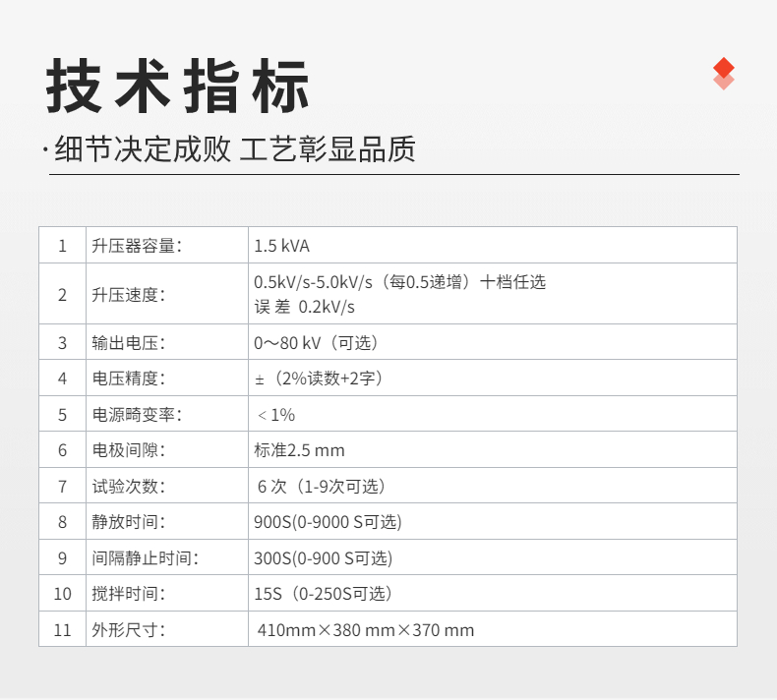Select the 试验次数 label cell

[x=129, y=487]
